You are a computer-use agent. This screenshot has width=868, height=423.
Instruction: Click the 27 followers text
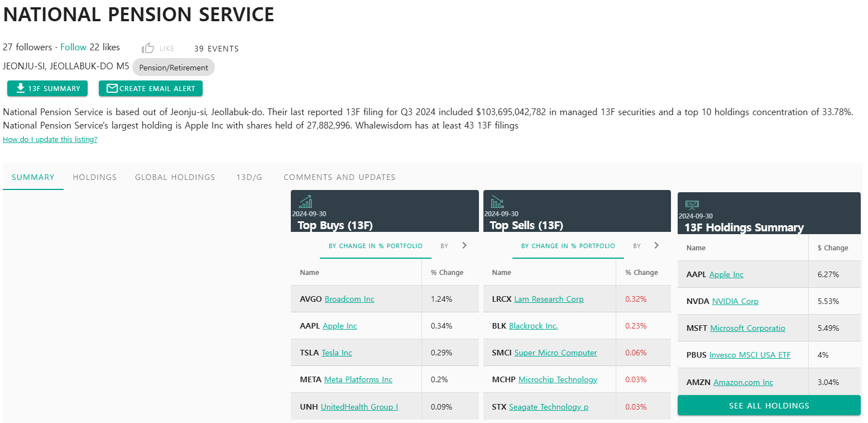(27, 47)
